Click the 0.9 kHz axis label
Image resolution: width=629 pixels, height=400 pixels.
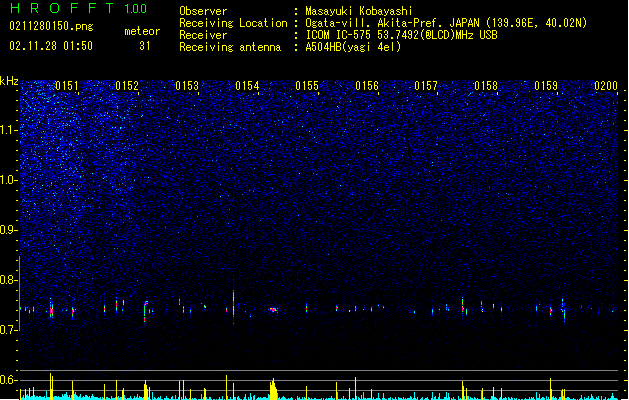coord(8,230)
